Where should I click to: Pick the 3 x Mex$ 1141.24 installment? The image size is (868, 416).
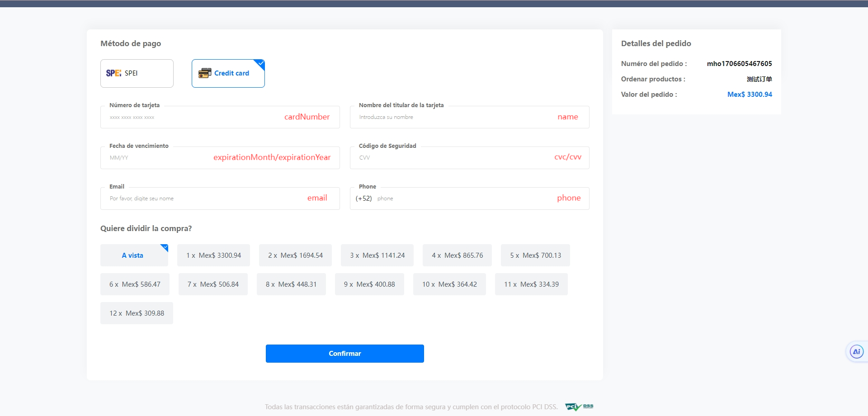[377, 255]
